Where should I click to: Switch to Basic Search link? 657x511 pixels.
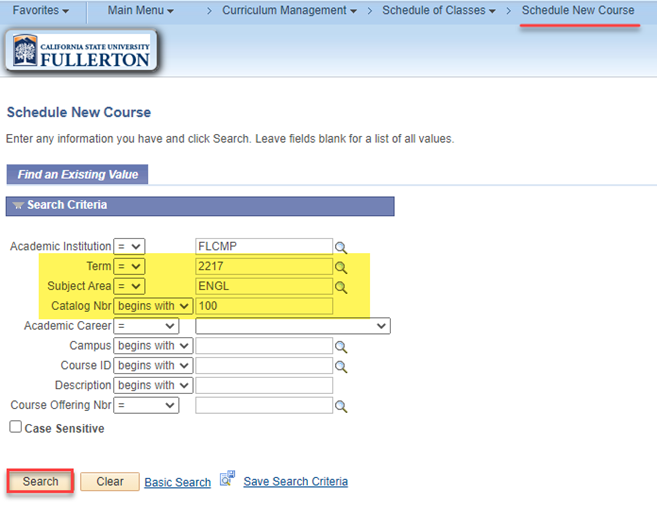(x=177, y=482)
